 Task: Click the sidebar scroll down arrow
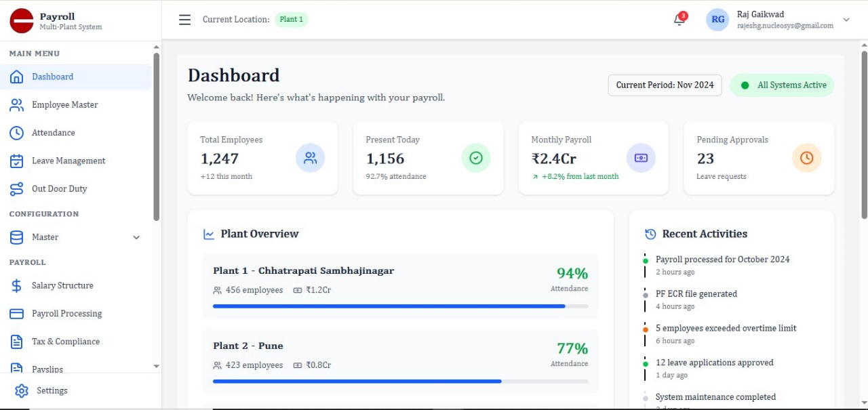(x=157, y=366)
